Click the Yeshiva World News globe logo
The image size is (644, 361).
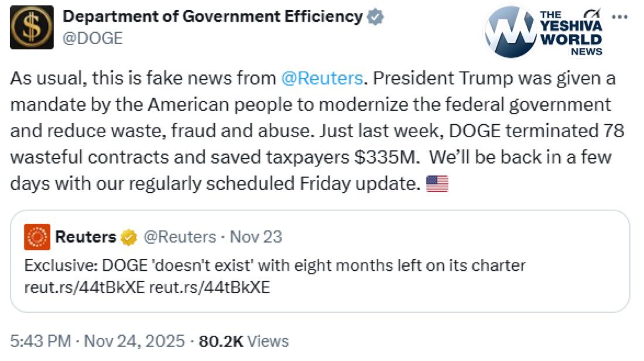coord(509,32)
